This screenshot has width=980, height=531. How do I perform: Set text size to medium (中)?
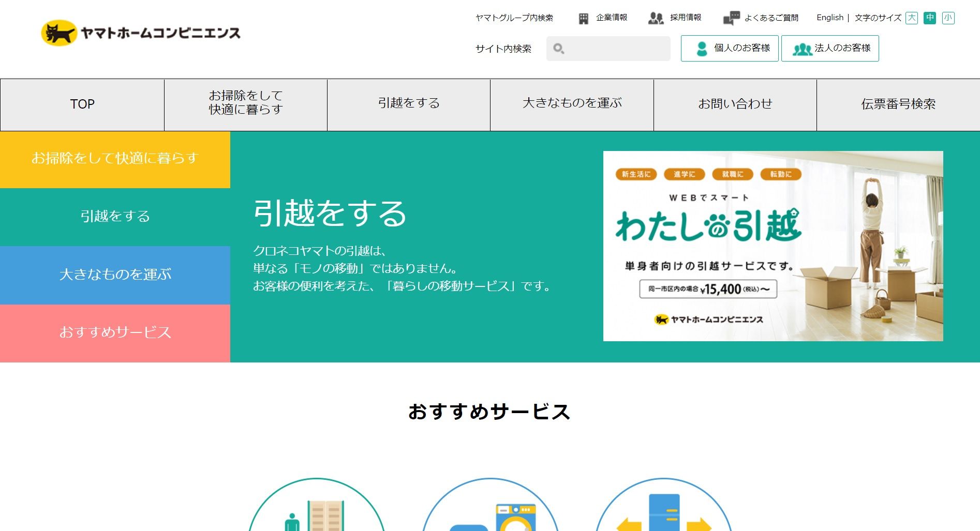[x=930, y=18]
